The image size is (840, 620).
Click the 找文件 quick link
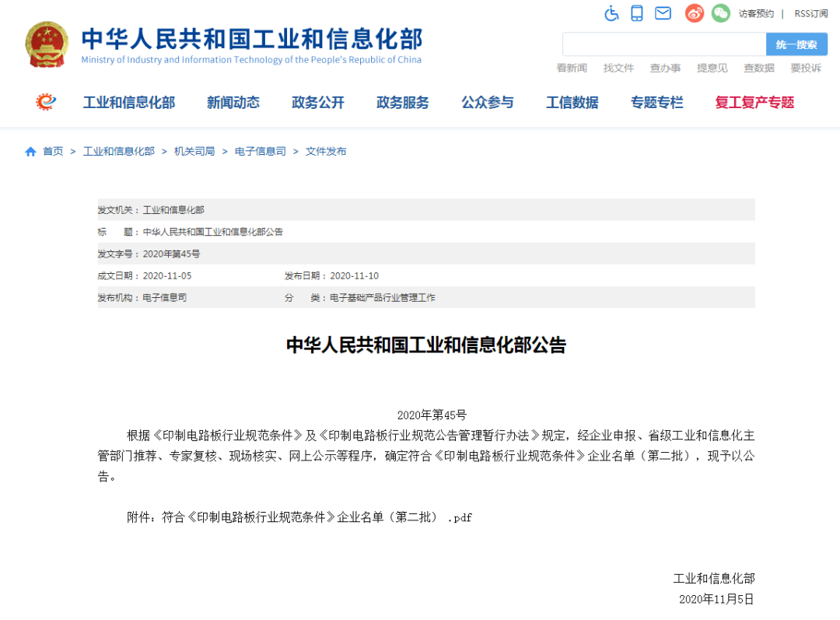[618, 68]
